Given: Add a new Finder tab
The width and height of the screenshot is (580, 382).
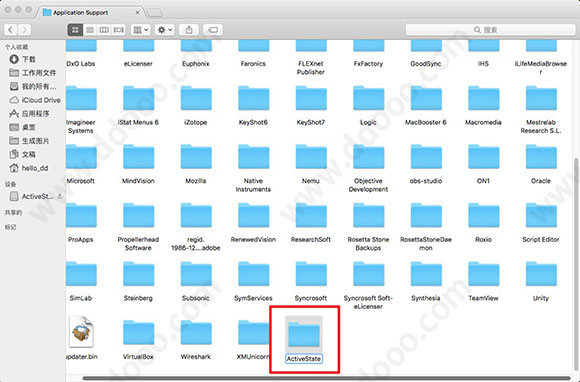Looking at the screenshot, I should pyautogui.click(x=154, y=13).
